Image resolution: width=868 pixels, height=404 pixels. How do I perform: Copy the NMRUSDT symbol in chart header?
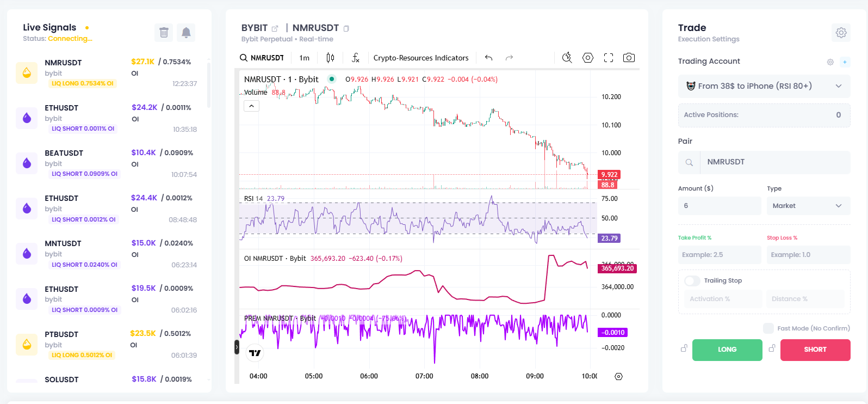tap(346, 28)
